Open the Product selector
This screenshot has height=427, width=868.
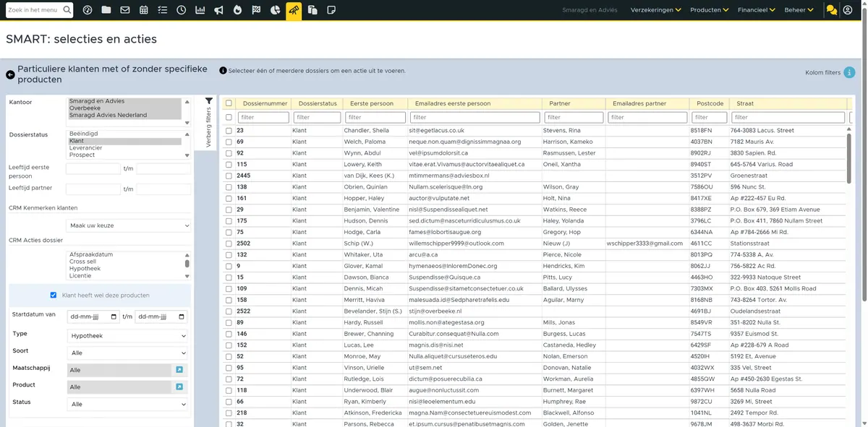(x=179, y=387)
